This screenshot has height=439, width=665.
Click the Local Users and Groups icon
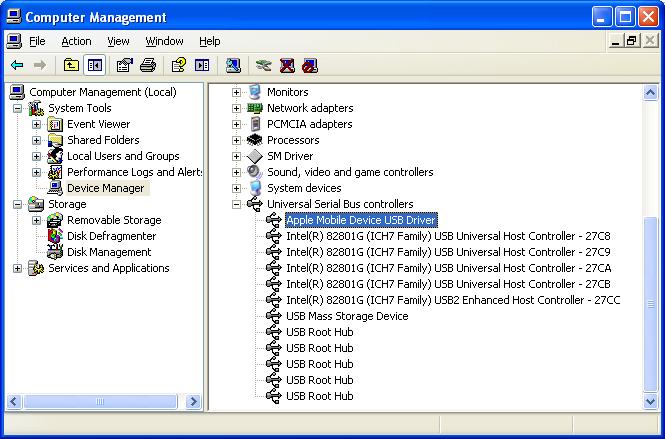(55, 156)
